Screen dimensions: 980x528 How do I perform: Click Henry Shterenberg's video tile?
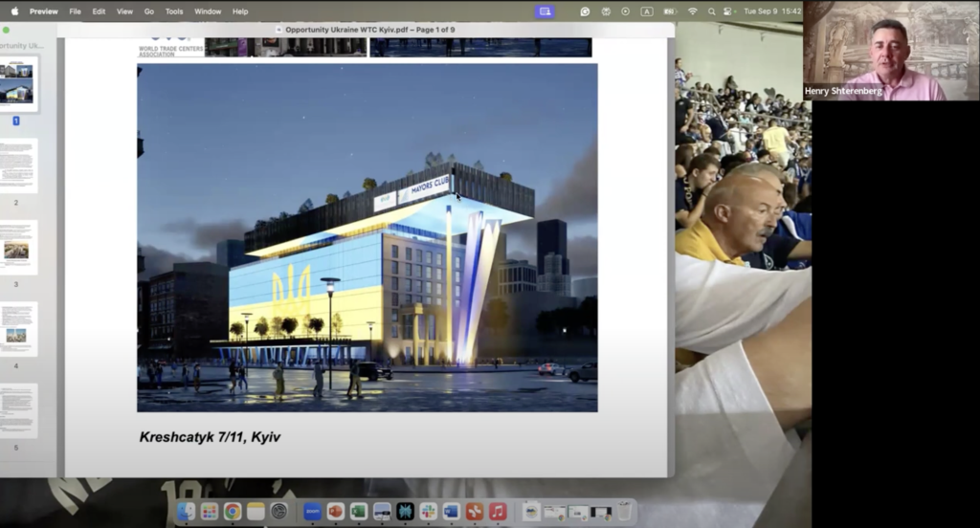(891, 50)
